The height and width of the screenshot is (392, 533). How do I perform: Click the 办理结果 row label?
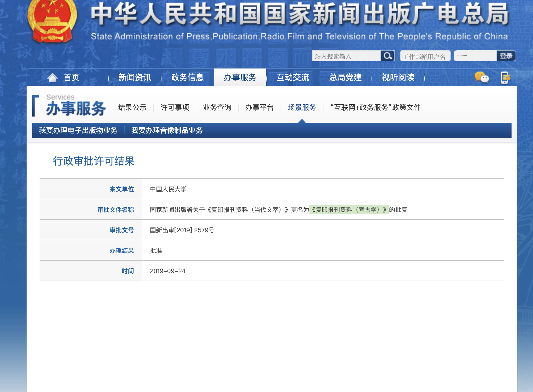pos(122,250)
